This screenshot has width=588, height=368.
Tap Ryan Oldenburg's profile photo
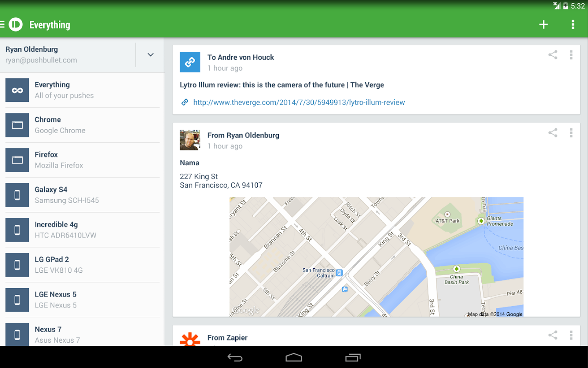tap(190, 140)
